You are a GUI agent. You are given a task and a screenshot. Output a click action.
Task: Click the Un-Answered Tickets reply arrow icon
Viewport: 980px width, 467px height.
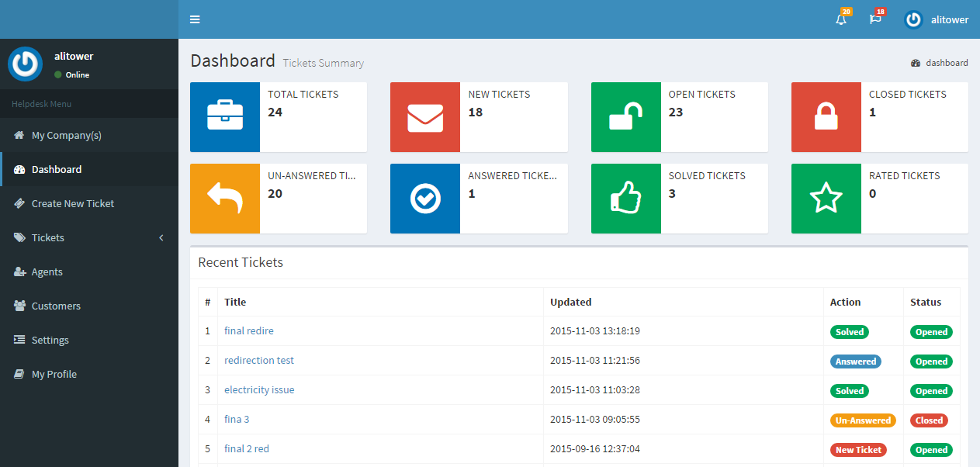click(225, 199)
